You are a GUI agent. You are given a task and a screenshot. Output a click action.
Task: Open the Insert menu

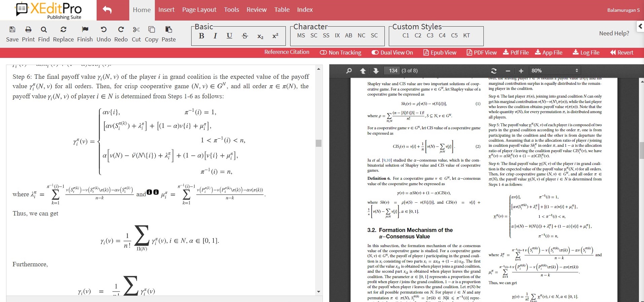click(166, 10)
